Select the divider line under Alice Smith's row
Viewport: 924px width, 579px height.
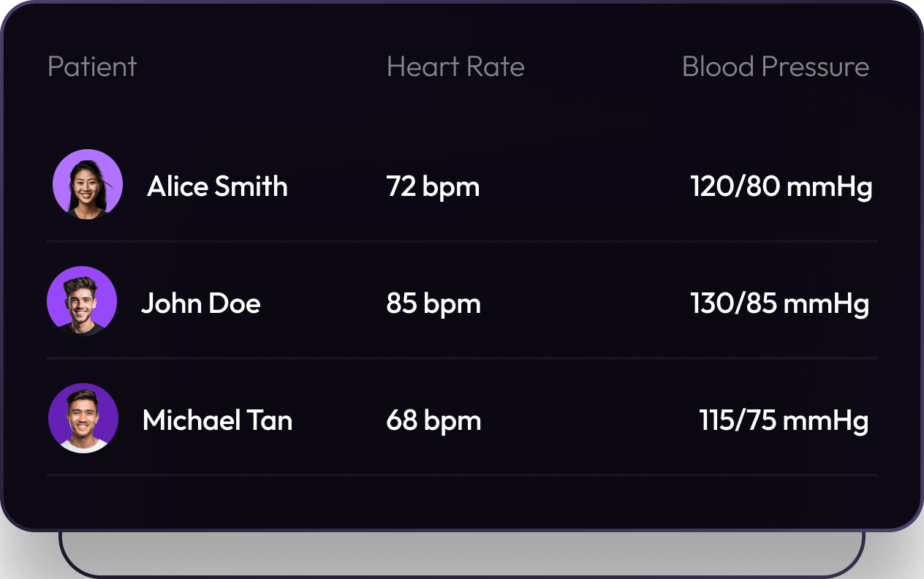click(x=462, y=241)
